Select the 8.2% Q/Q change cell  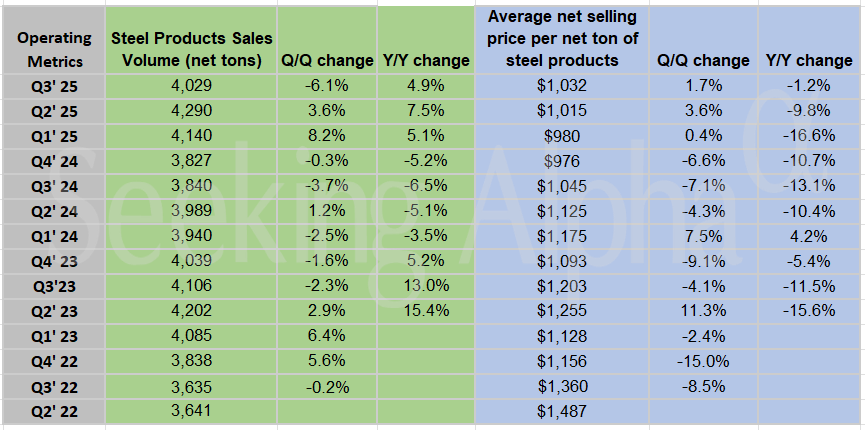(x=327, y=136)
